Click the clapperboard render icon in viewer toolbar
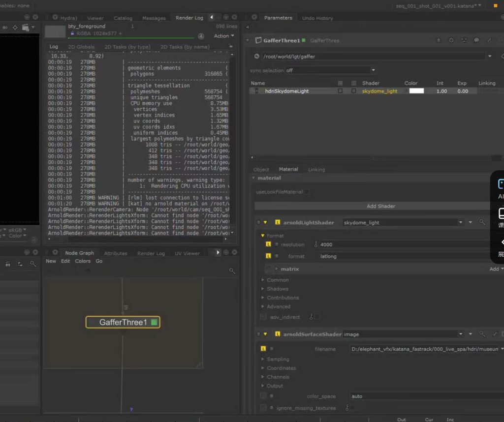Image resolution: width=504 pixels, height=422 pixels. pos(26,28)
